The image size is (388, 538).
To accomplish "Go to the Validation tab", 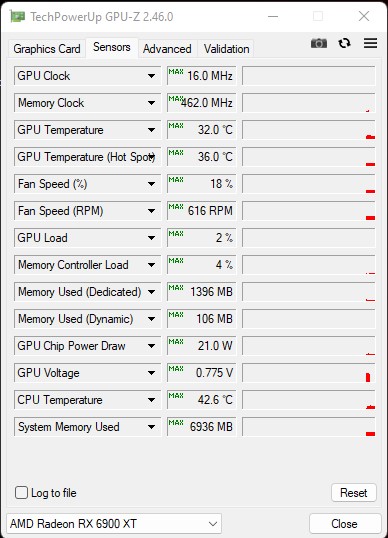I will pos(226,49).
